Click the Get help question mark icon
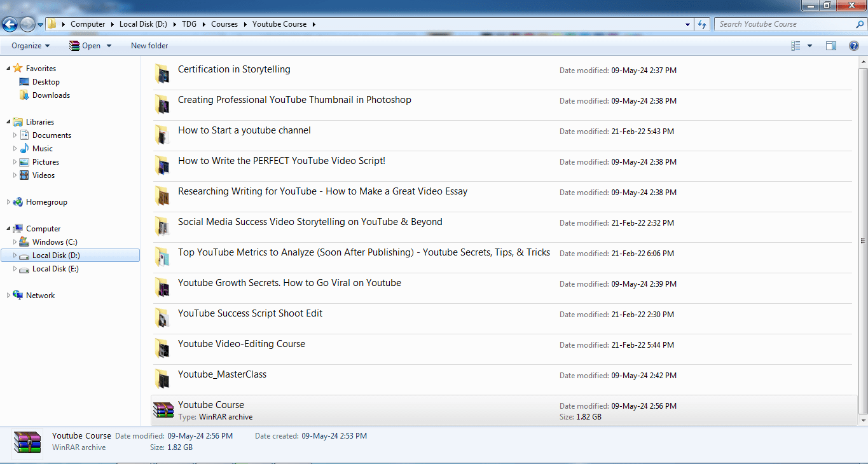The image size is (868, 464). pyautogui.click(x=854, y=46)
